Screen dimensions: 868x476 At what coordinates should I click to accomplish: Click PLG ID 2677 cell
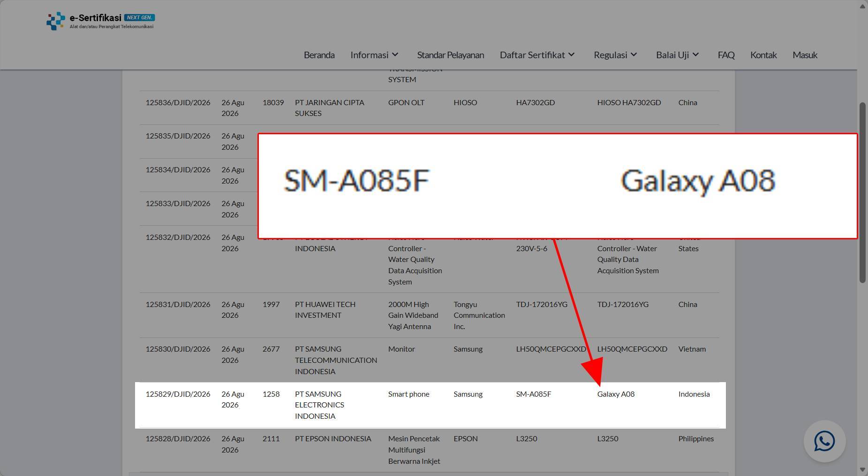(271, 349)
